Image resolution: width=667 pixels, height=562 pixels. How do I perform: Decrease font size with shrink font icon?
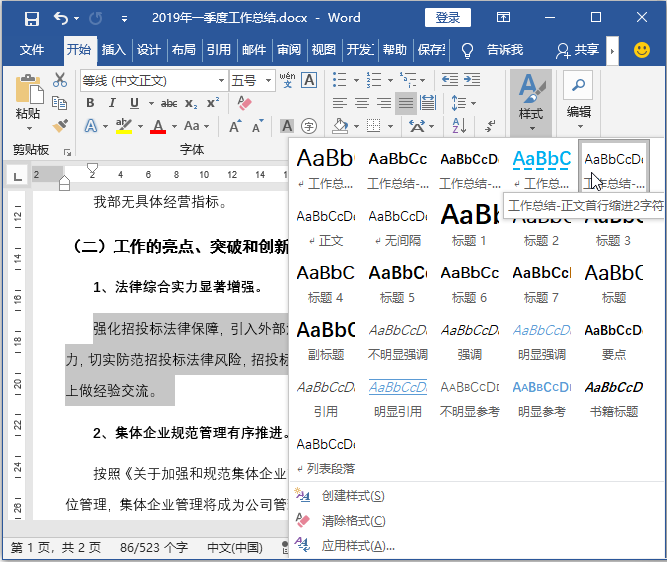[258, 126]
